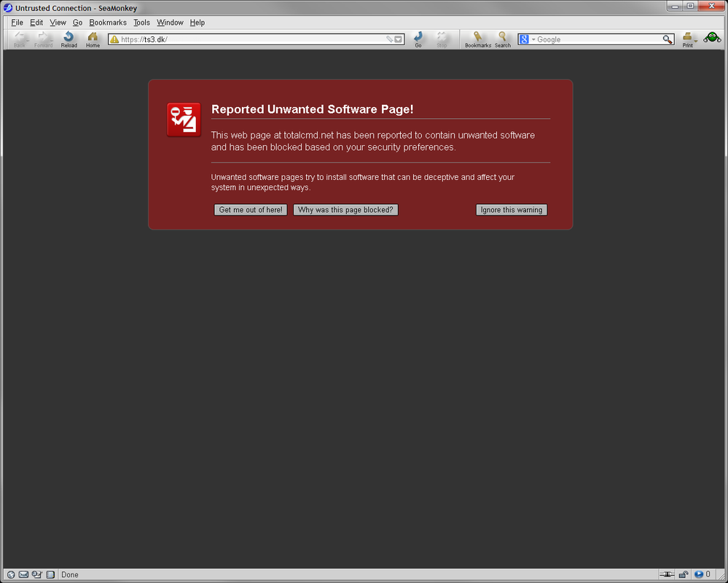Open Navigator from status bar globe icon
The width and height of the screenshot is (728, 583).
(11, 575)
